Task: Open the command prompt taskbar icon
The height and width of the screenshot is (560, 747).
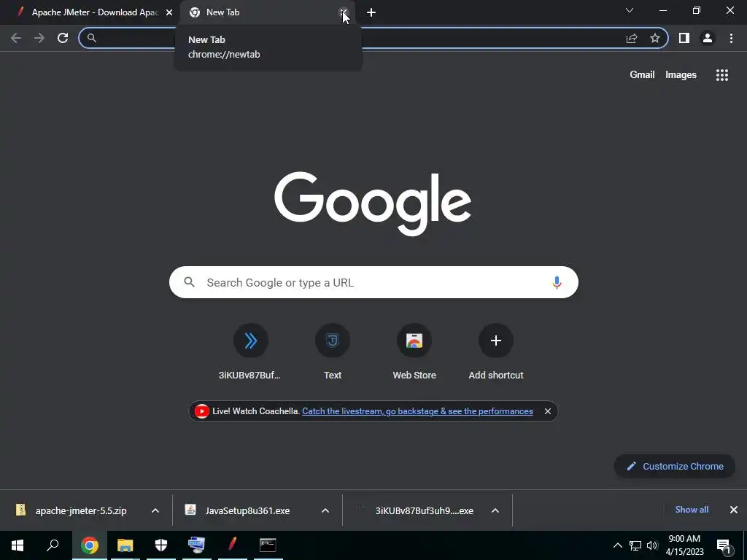Action: (268, 545)
